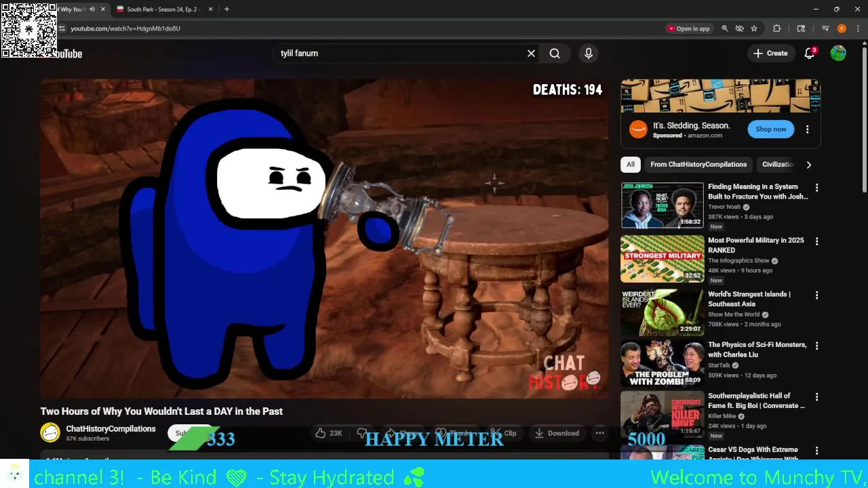Click the Conversate Killer Mike thumbnail
Screen dimensions: 868x488
[663, 414]
